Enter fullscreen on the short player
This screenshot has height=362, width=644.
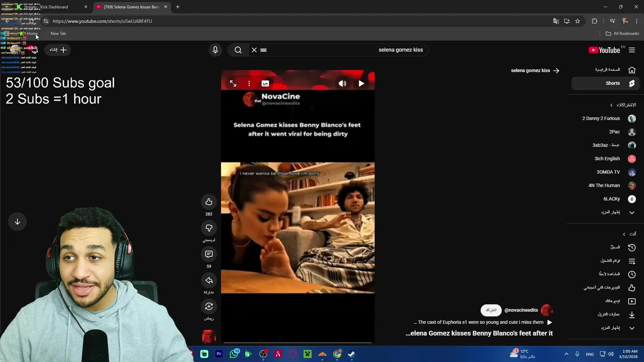pyautogui.click(x=233, y=83)
